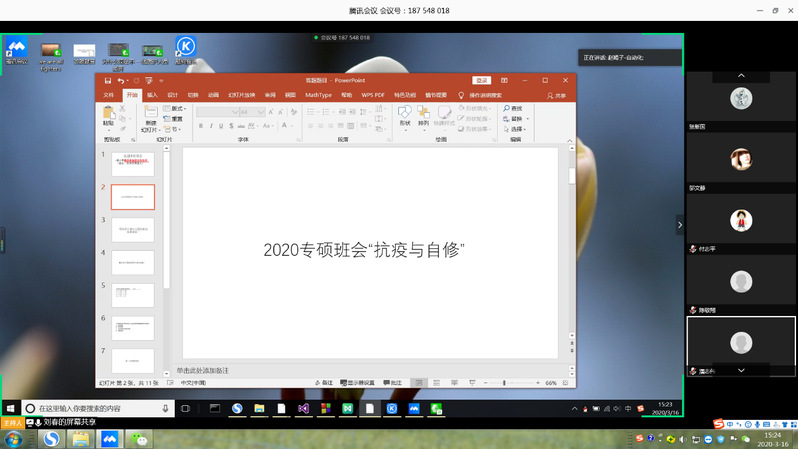Click the Sign in (登录) button
Image resolution: width=798 pixels, height=449 pixels.
pos(482,80)
